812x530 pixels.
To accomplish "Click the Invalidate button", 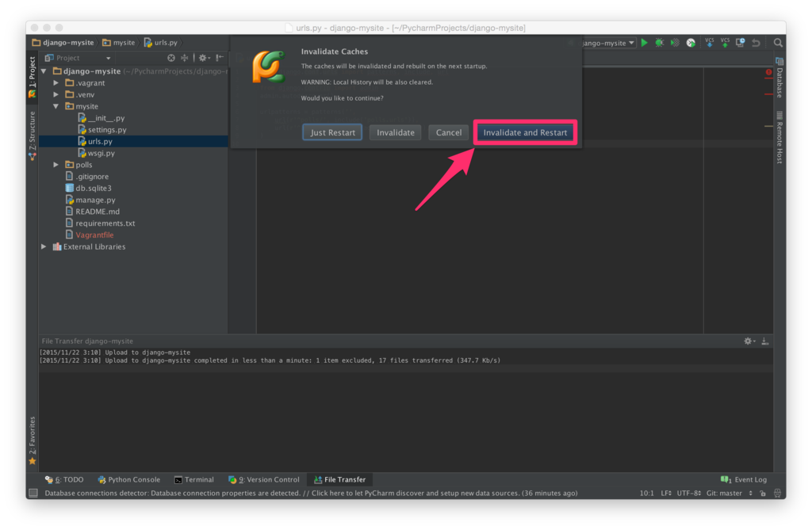I will pyautogui.click(x=396, y=132).
